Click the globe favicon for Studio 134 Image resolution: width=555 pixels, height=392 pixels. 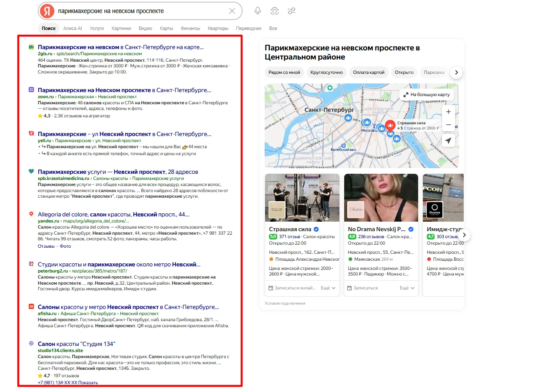(31, 344)
